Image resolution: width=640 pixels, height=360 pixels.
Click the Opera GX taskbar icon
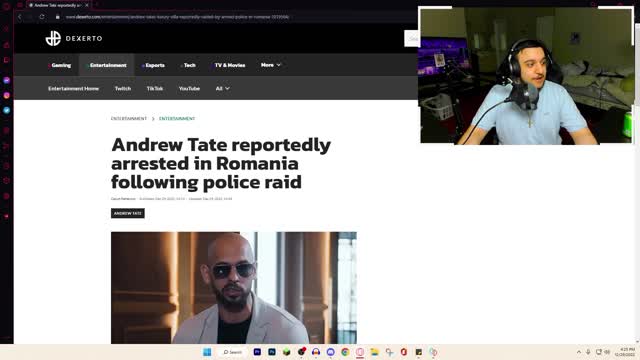tap(360, 352)
